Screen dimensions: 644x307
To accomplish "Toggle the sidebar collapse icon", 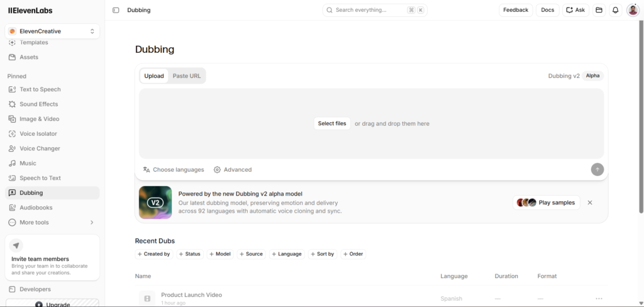I will (x=116, y=10).
